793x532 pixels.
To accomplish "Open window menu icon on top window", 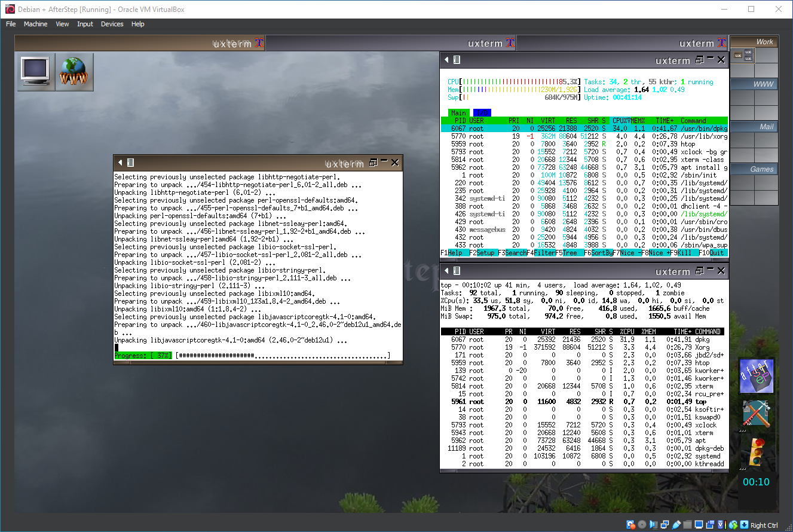I will [x=457, y=271].
